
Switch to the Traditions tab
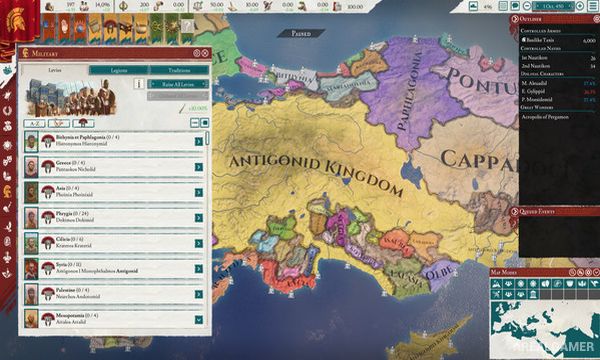[179, 70]
